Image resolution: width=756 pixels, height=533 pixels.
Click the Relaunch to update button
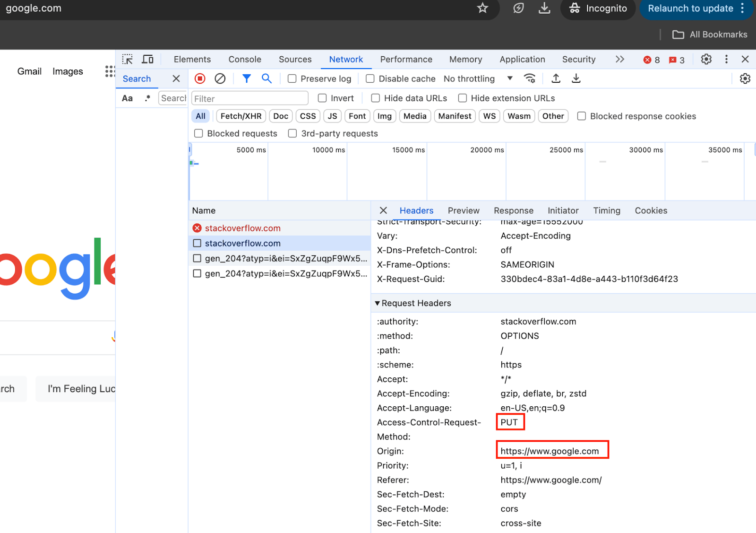click(x=691, y=8)
